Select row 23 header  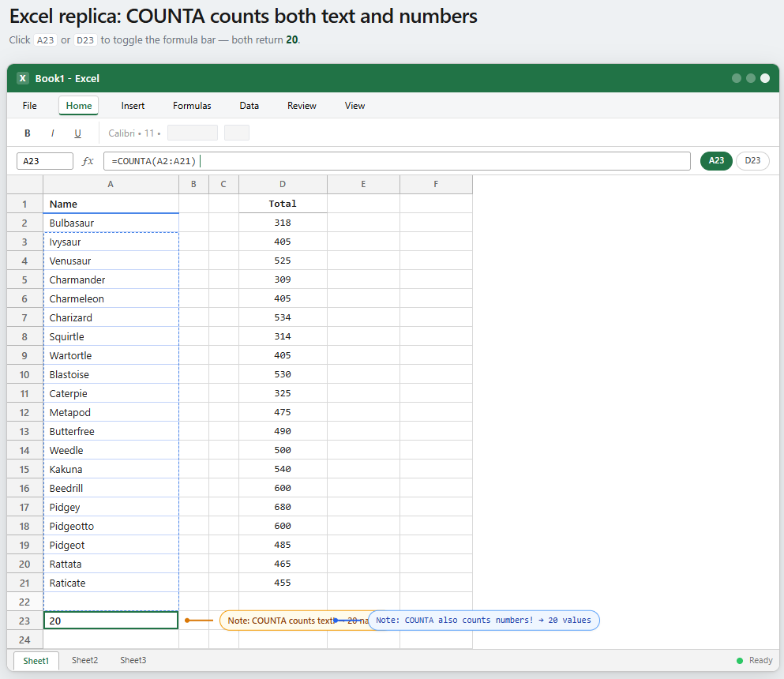[x=24, y=621]
